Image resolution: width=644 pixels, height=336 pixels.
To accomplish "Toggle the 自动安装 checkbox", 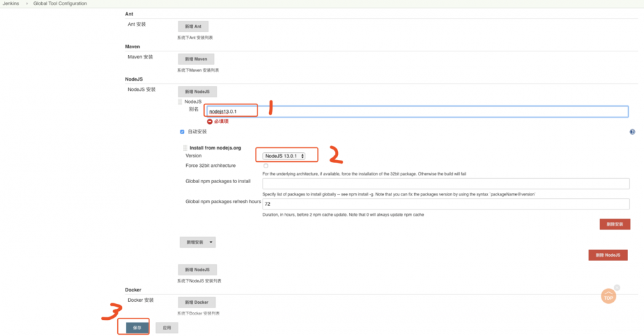I will coord(182,132).
